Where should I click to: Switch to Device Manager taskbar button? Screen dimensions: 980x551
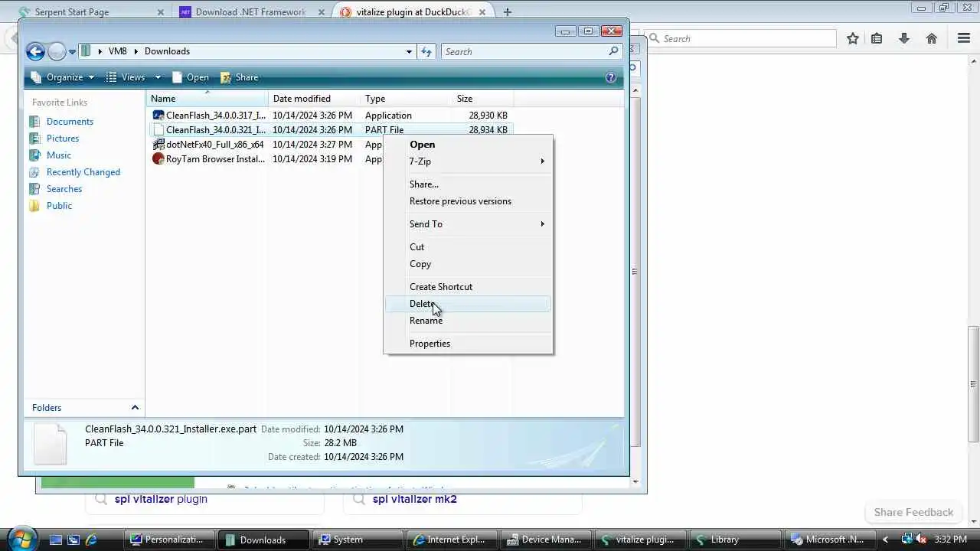click(547, 540)
